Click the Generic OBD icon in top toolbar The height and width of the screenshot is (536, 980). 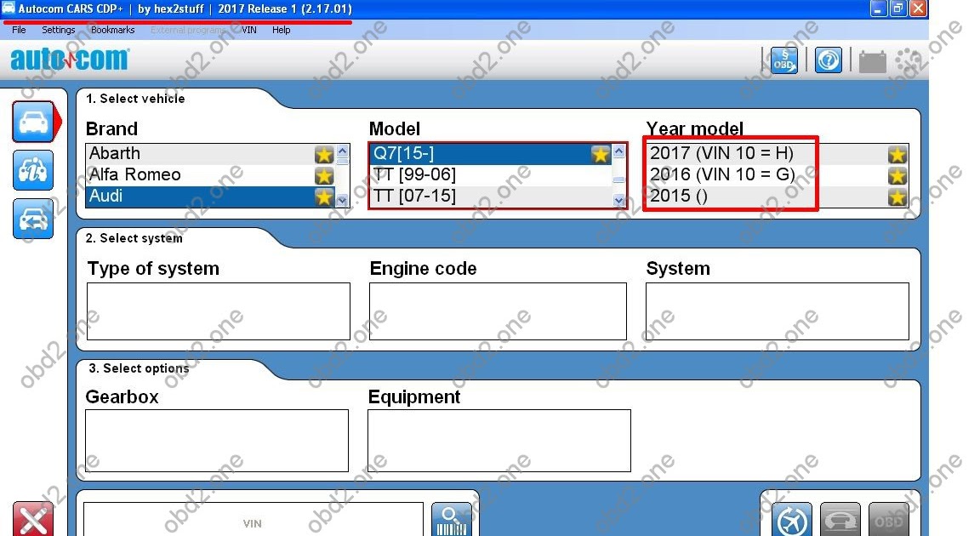click(783, 60)
